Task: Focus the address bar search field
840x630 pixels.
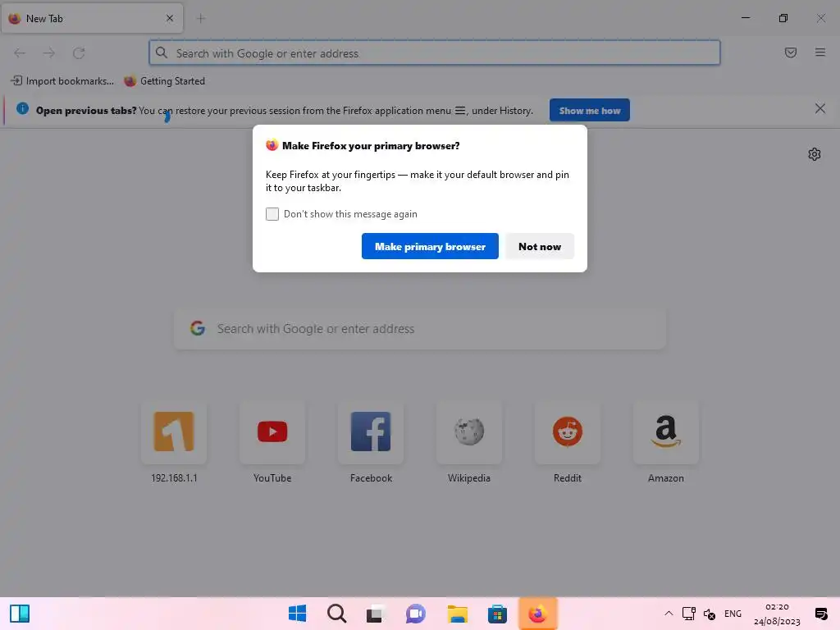Action: [x=435, y=53]
